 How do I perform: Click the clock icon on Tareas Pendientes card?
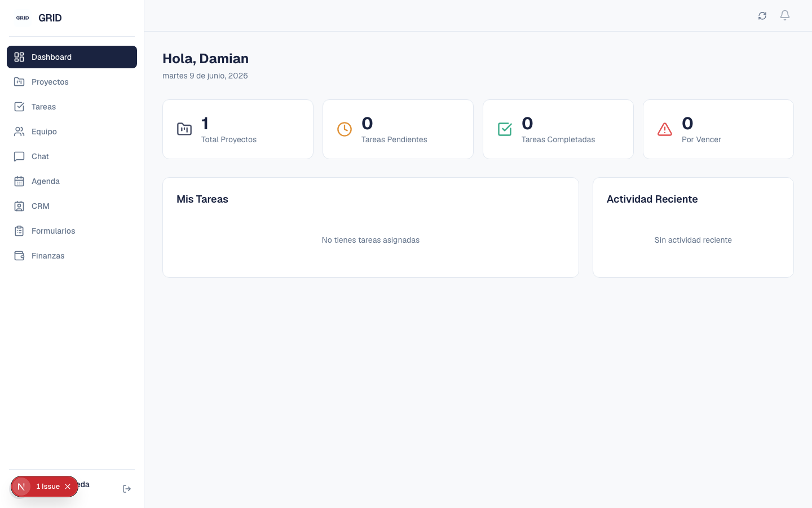[345, 129]
